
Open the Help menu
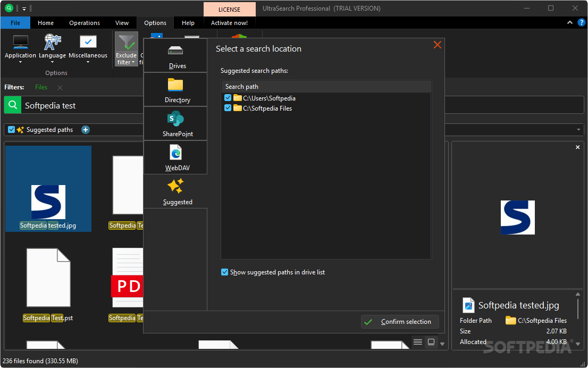pos(188,22)
